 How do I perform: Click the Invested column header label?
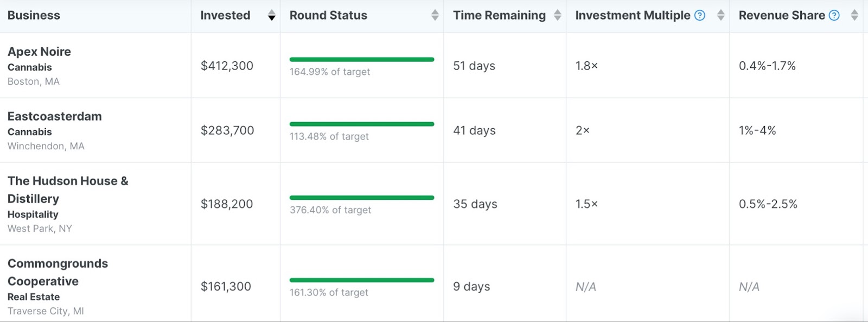click(225, 15)
